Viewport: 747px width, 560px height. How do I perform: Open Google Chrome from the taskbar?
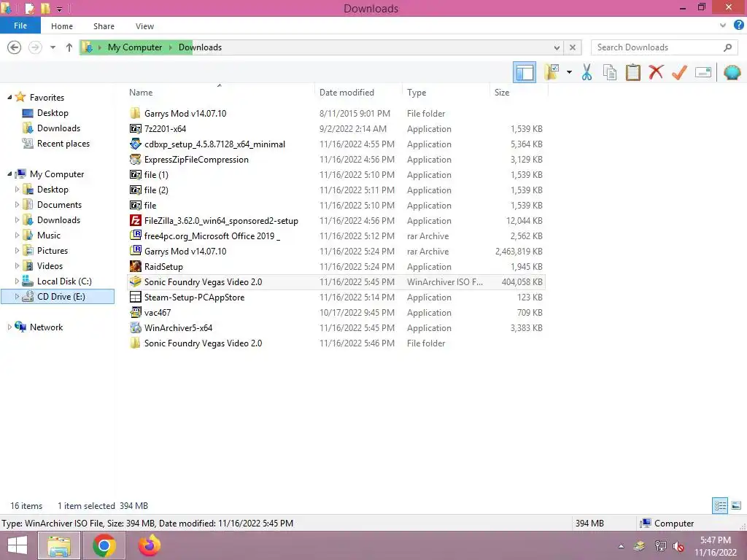pyautogui.click(x=104, y=545)
